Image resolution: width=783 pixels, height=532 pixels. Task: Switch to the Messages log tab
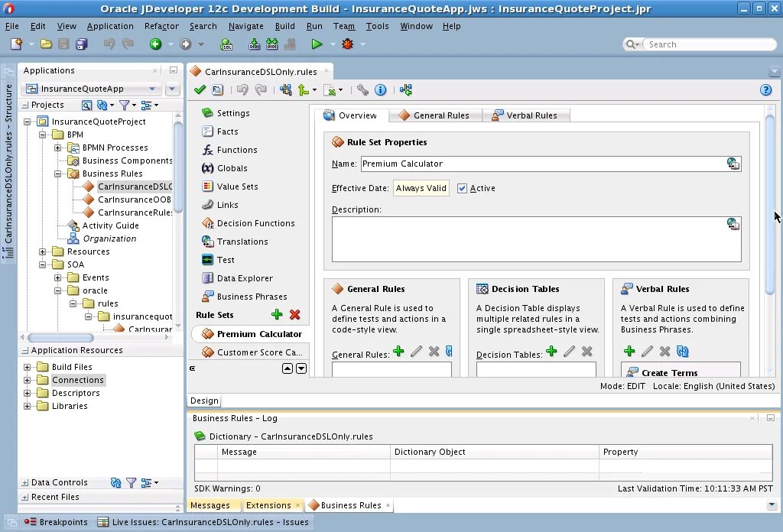pyautogui.click(x=210, y=505)
